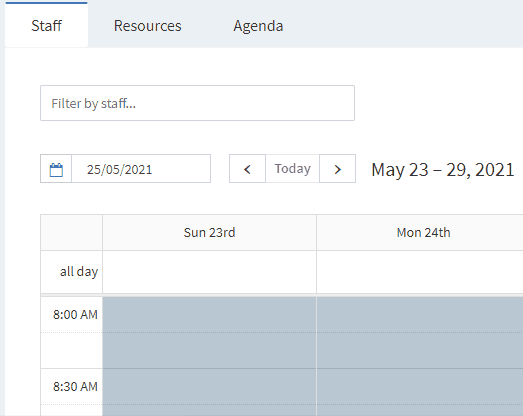The width and height of the screenshot is (523, 416).
Task: Focus the Filter by staff field
Action: (197, 103)
